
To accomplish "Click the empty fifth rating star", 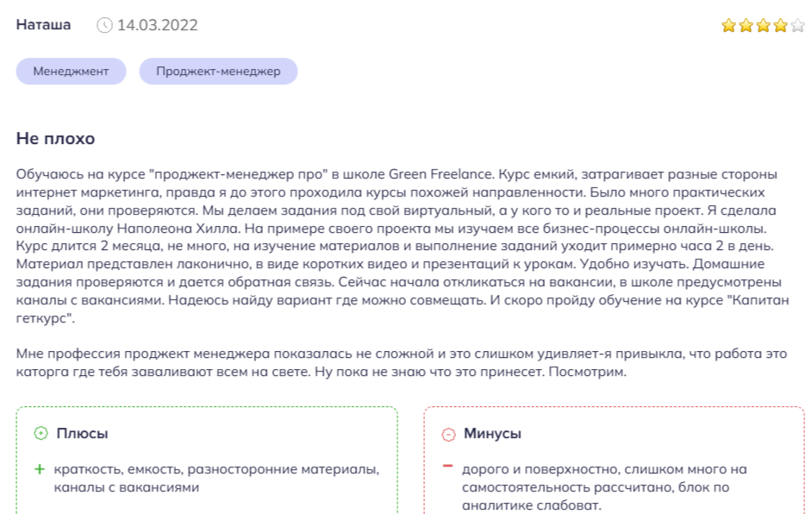I will 798,25.
